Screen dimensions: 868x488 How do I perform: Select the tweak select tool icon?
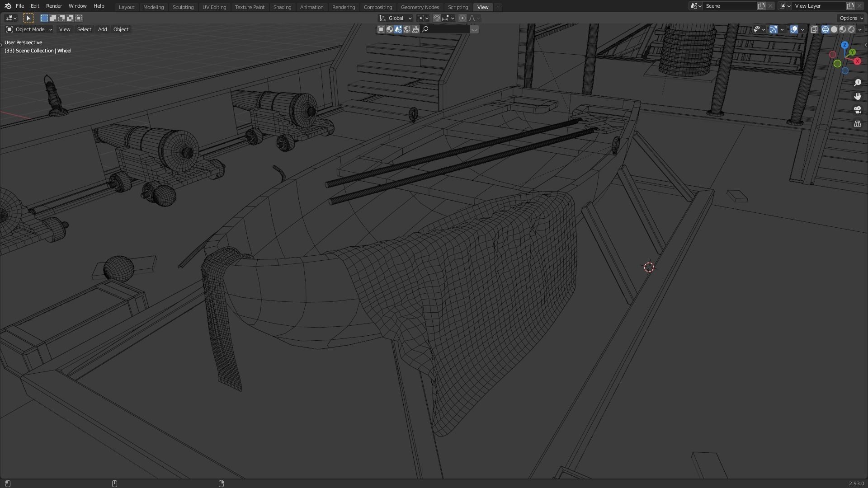point(28,18)
